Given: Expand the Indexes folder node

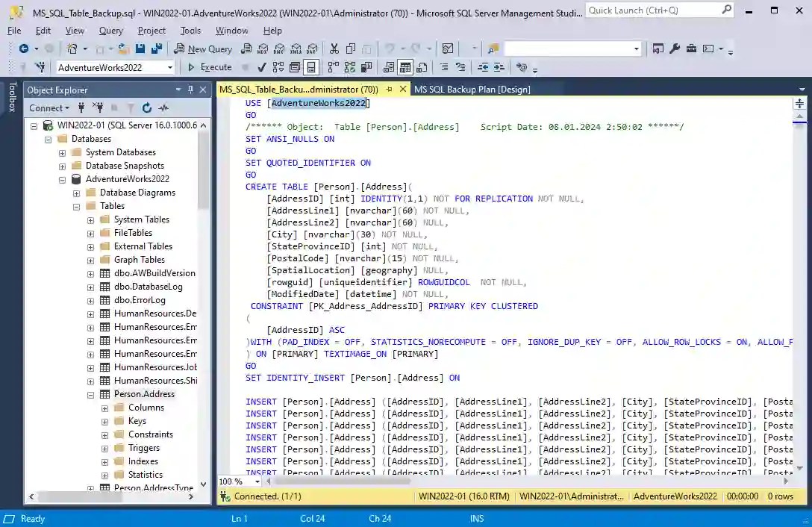Looking at the screenshot, I should point(105,462).
